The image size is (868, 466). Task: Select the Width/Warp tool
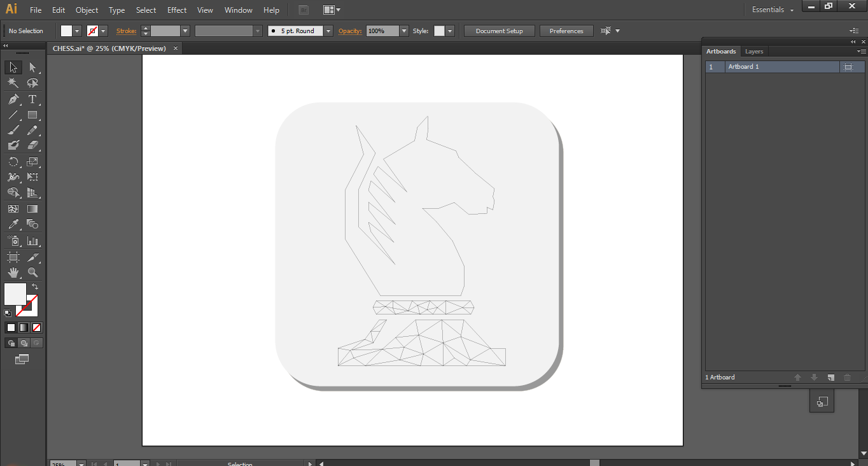[13, 178]
